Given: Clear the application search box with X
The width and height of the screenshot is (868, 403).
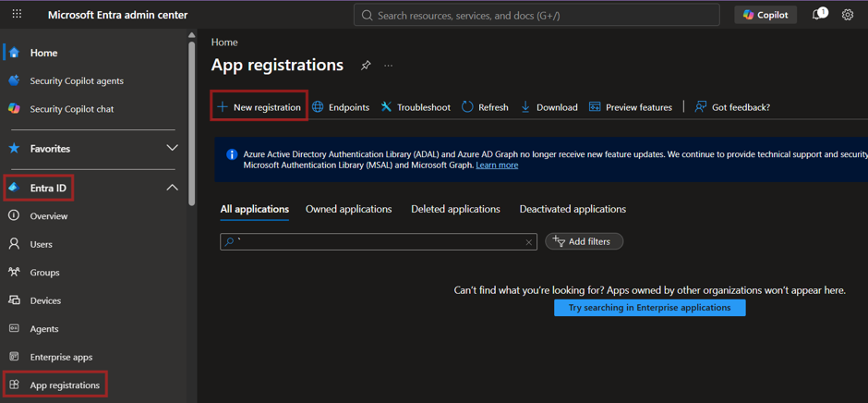Looking at the screenshot, I should pyautogui.click(x=529, y=242).
